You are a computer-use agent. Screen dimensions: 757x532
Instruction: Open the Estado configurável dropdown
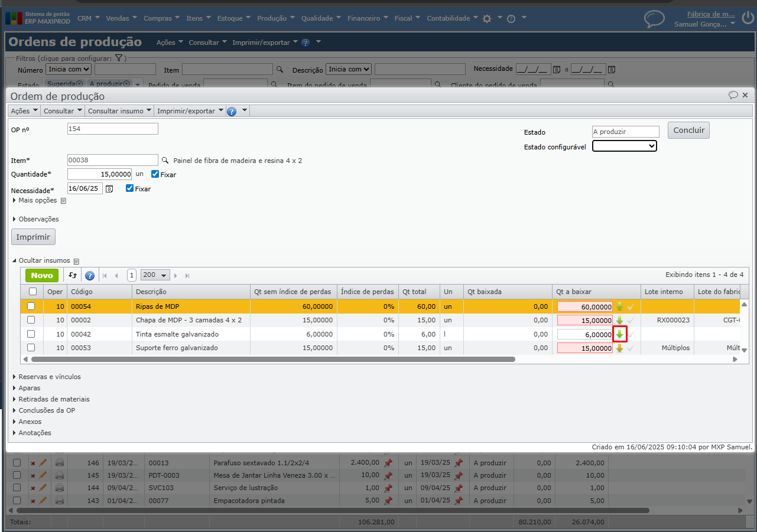point(624,146)
